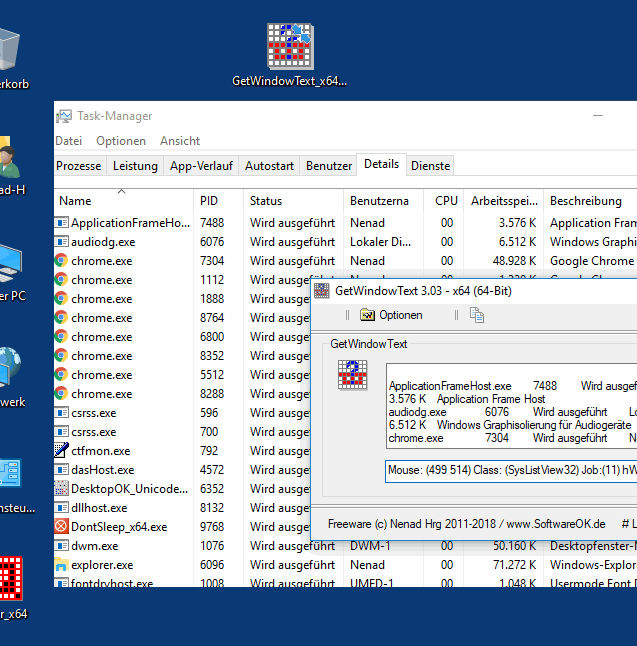Open the Papierkorb recycle bin desktop icon

[9, 49]
